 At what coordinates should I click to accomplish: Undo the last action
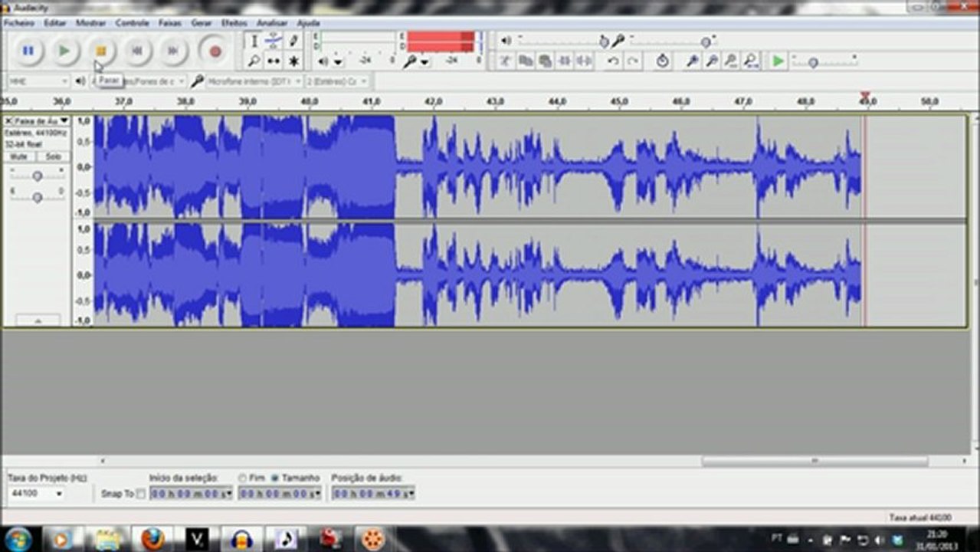click(613, 61)
